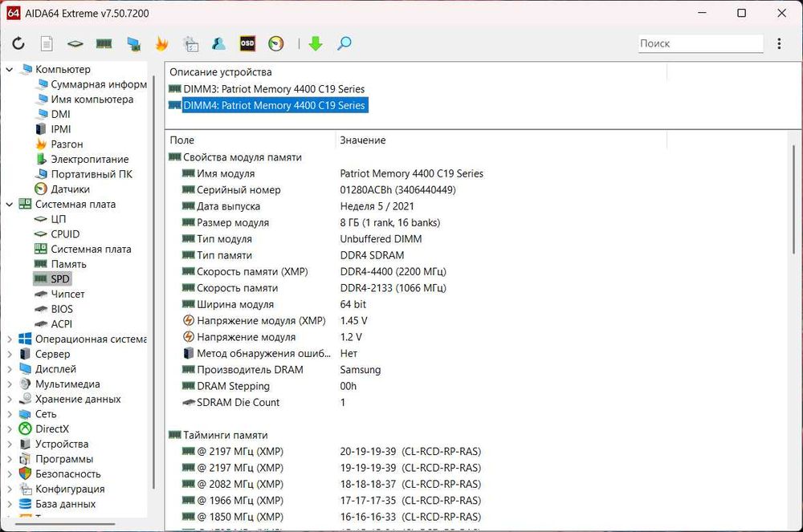803x532 pixels.
Task: Select the SPD tree item
Action: coord(52,278)
